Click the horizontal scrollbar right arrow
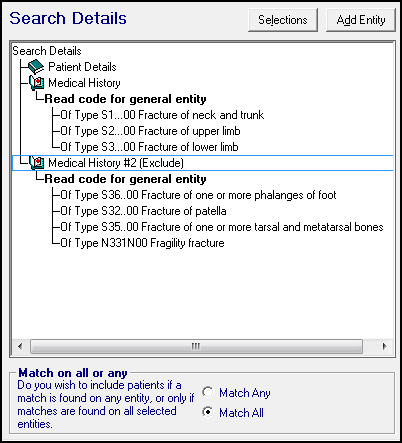 tap(384, 346)
